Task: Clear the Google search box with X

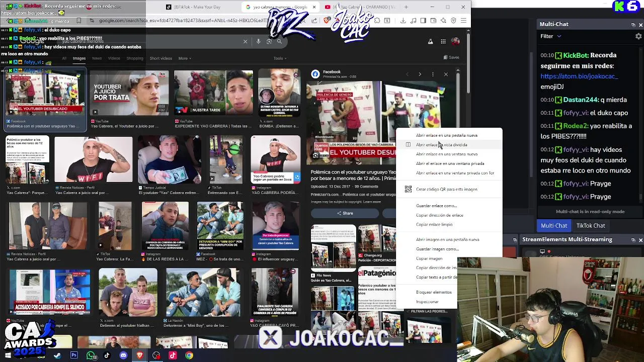Action: coord(245,41)
